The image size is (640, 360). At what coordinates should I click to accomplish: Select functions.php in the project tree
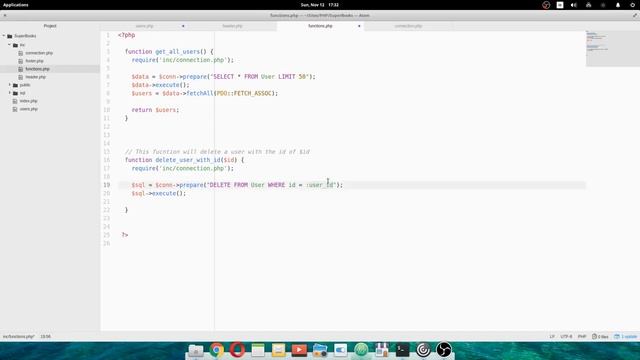[37, 69]
